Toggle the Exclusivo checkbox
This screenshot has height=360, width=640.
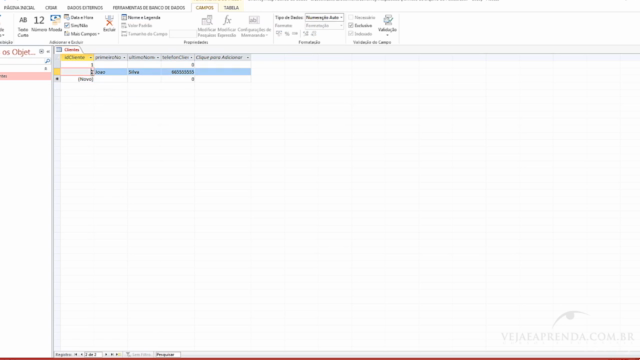351,26
